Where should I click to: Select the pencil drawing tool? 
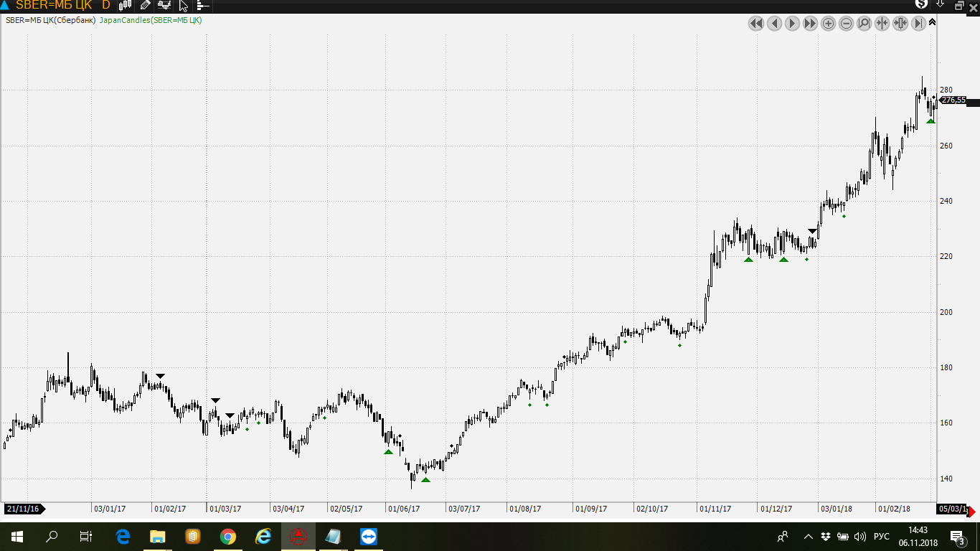pyautogui.click(x=145, y=6)
